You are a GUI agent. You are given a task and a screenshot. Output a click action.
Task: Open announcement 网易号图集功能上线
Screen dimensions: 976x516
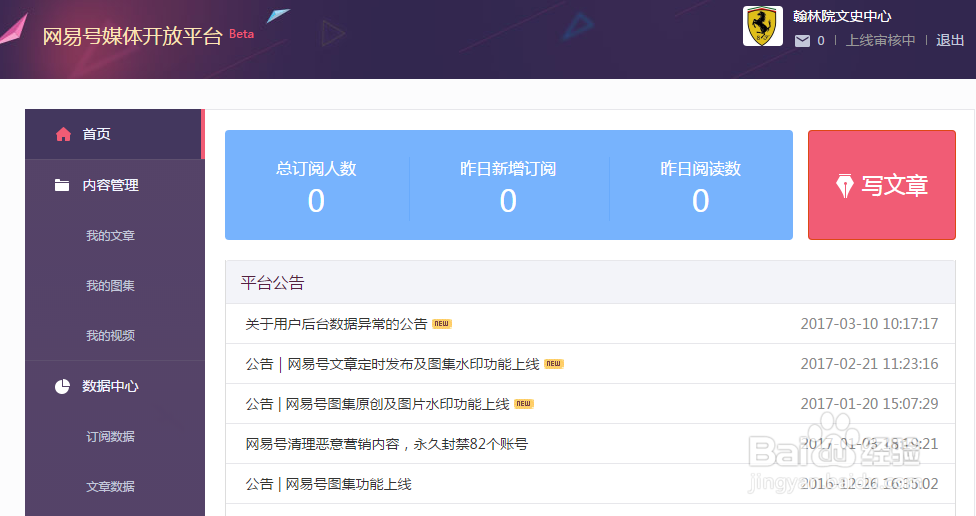pyautogui.click(x=329, y=484)
